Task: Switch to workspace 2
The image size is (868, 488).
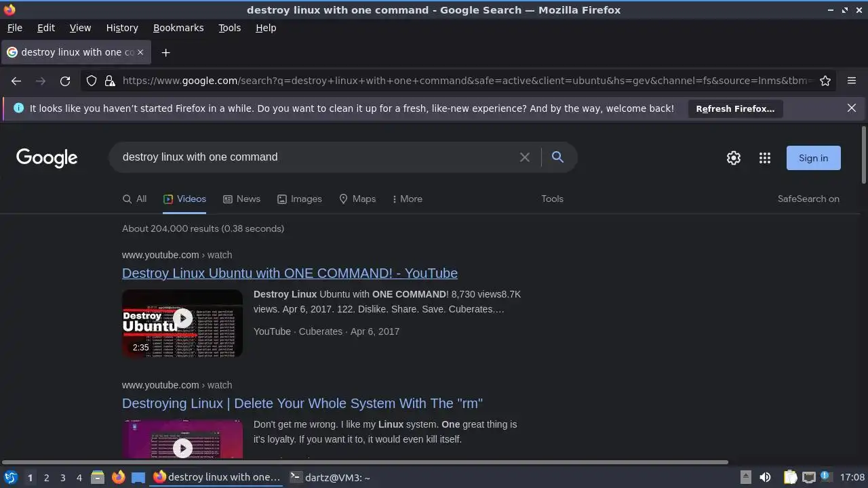Action: click(x=46, y=477)
